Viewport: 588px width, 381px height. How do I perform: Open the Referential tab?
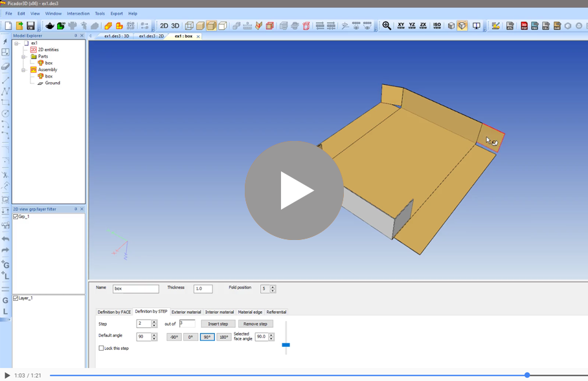click(x=277, y=312)
